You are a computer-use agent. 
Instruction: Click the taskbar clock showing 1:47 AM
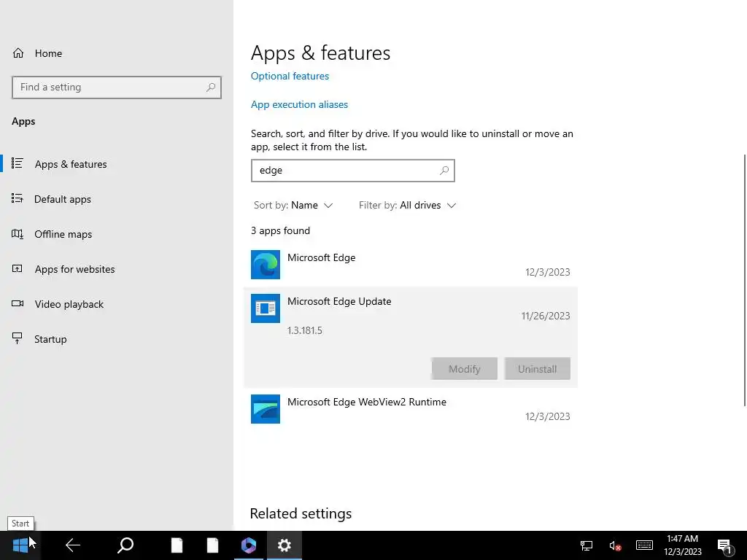pyautogui.click(x=682, y=545)
